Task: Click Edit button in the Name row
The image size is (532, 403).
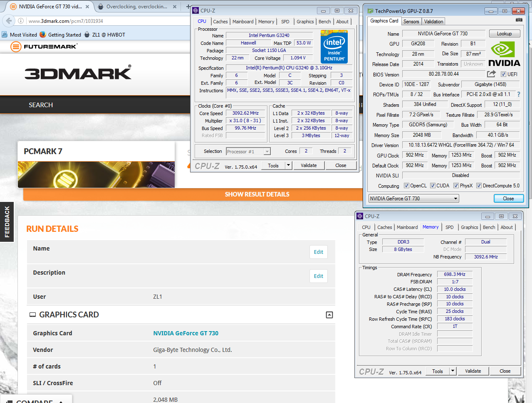Action: [x=319, y=252]
